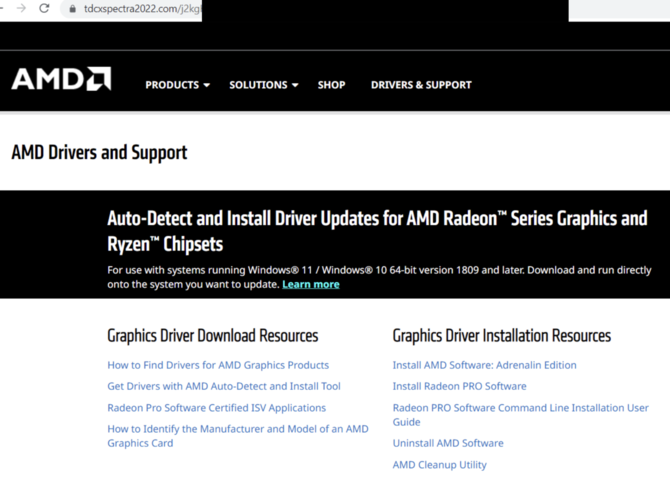This screenshot has width=670, height=478.
Task: Open Install AMD Software: Adrenalin Edition link
Action: click(x=484, y=365)
